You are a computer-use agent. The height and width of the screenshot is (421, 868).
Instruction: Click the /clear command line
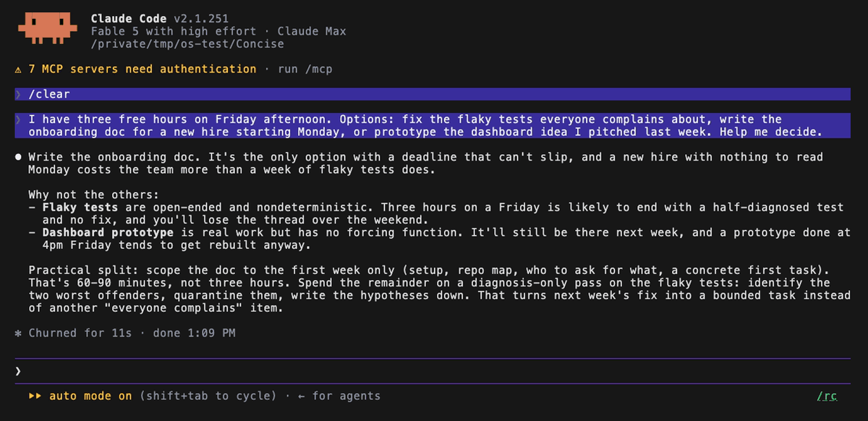[433, 94]
